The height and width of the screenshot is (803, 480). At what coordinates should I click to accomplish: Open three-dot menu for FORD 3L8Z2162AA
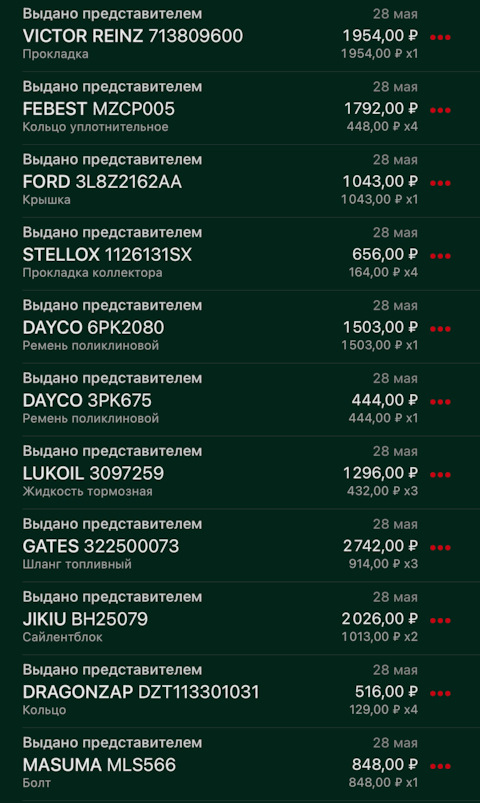pyautogui.click(x=440, y=183)
